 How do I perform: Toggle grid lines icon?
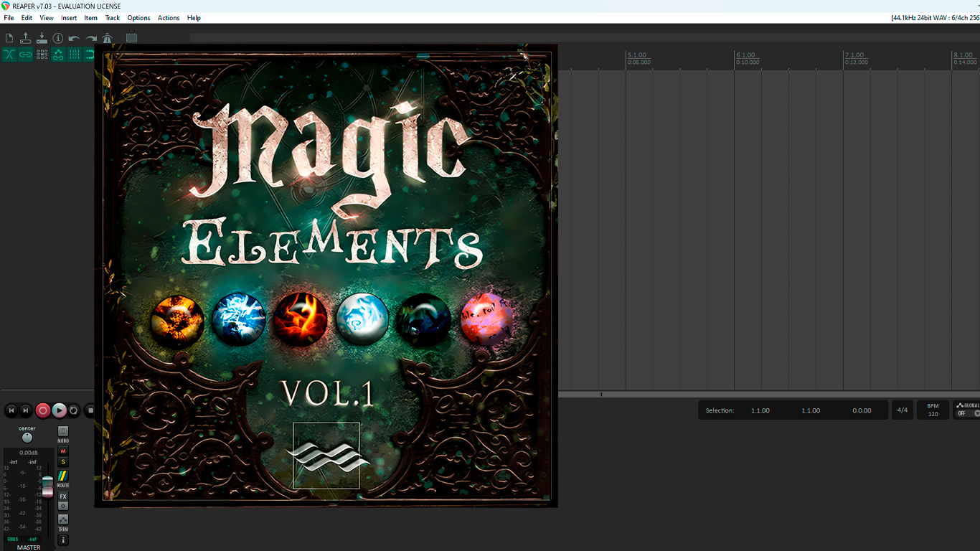[75, 55]
